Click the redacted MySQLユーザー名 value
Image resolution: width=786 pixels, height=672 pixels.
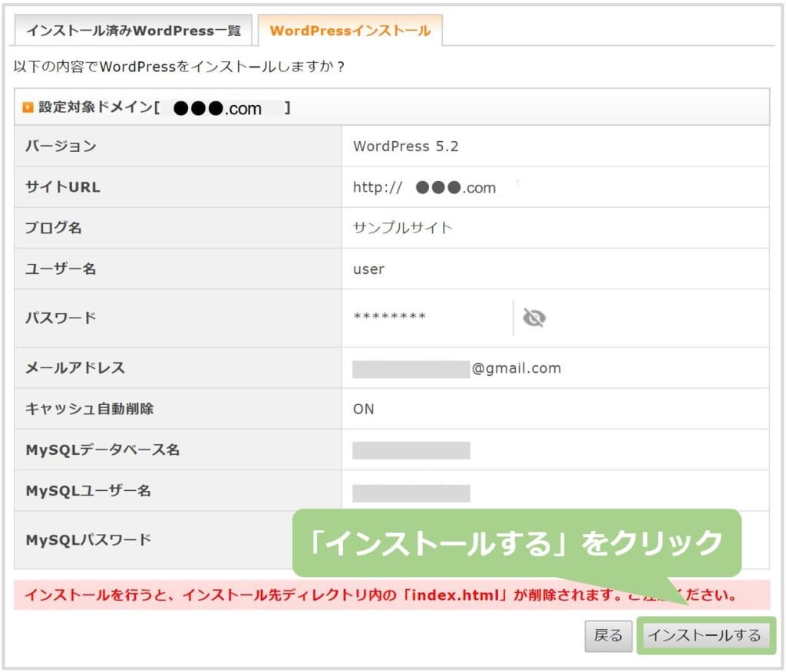pos(411,492)
